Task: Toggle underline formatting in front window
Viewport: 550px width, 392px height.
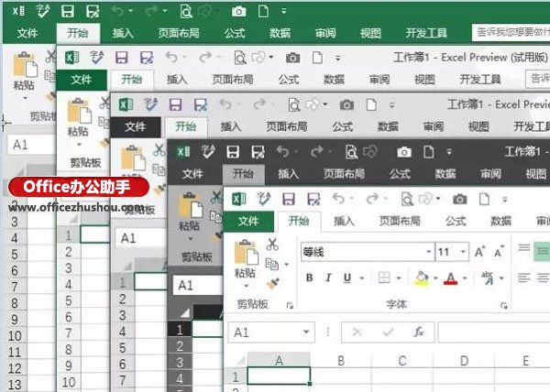Action: pos(347,278)
